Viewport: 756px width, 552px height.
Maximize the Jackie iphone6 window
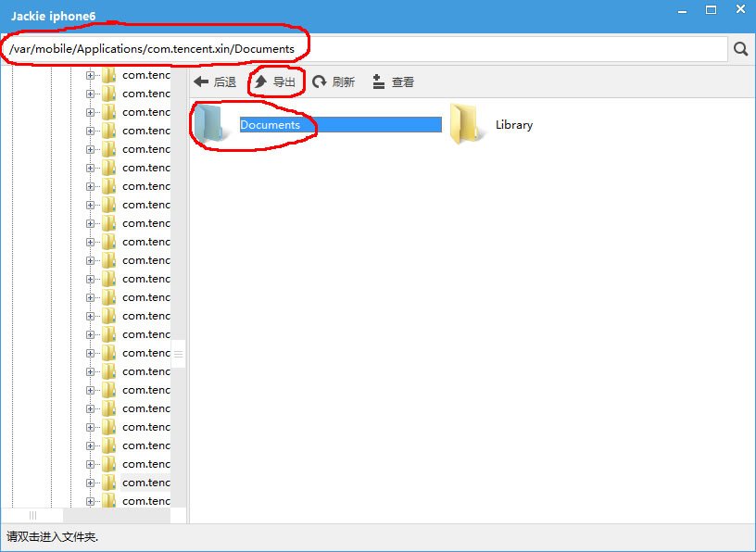pos(711,10)
